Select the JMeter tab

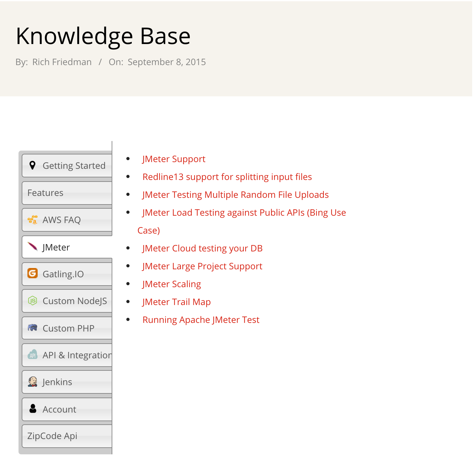pos(67,247)
